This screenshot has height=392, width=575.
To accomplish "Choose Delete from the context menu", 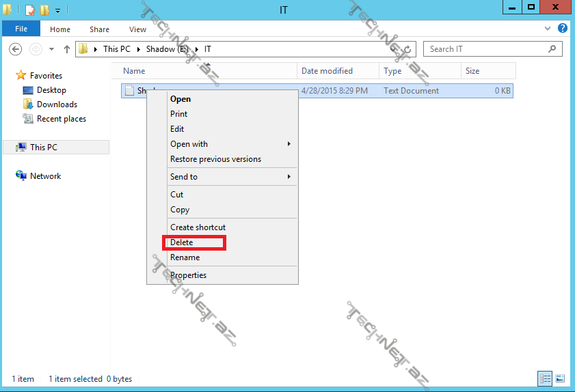I will (182, 242).
